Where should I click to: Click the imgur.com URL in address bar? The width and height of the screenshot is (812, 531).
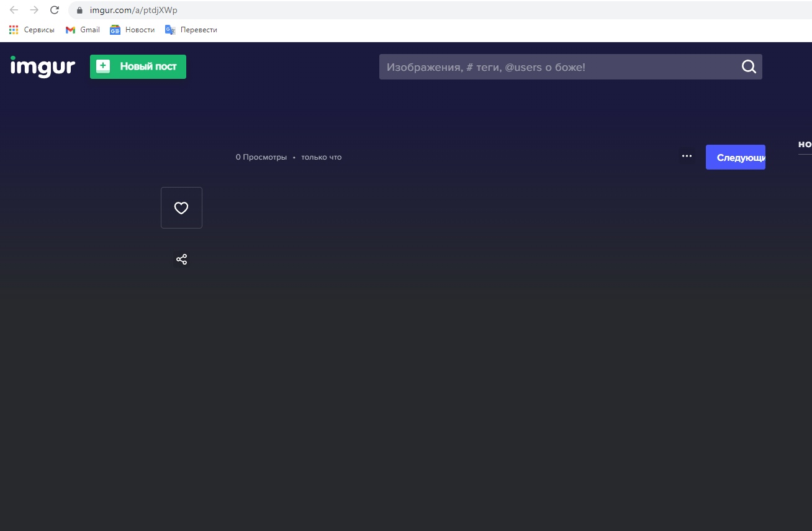click(x=133, y=11)
